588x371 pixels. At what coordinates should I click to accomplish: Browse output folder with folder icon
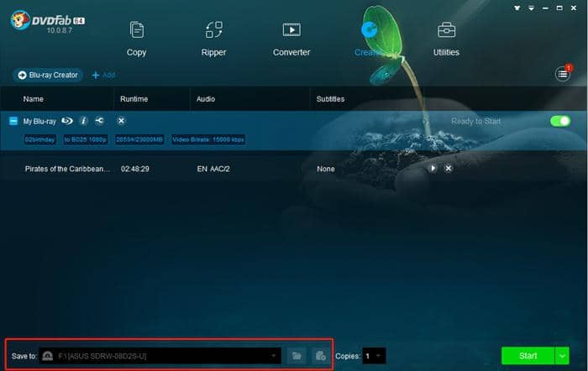pos(296,356)
